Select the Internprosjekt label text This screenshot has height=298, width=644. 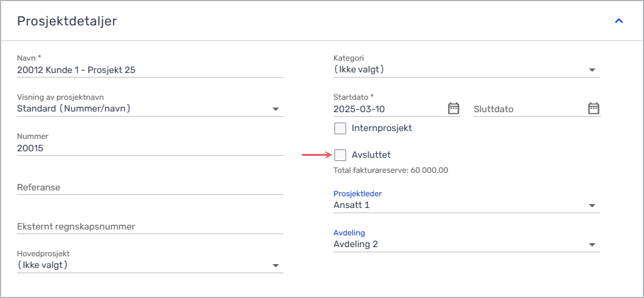point(382,128)
